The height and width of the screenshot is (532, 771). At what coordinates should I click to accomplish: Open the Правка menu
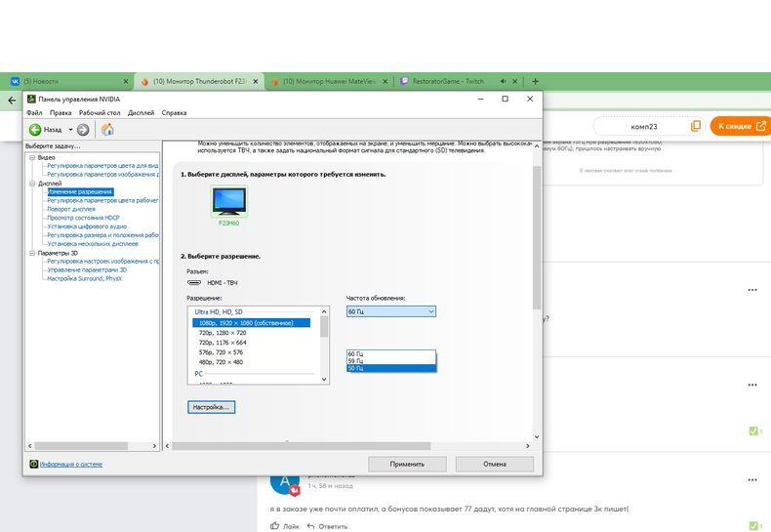(x=61, y=112)
